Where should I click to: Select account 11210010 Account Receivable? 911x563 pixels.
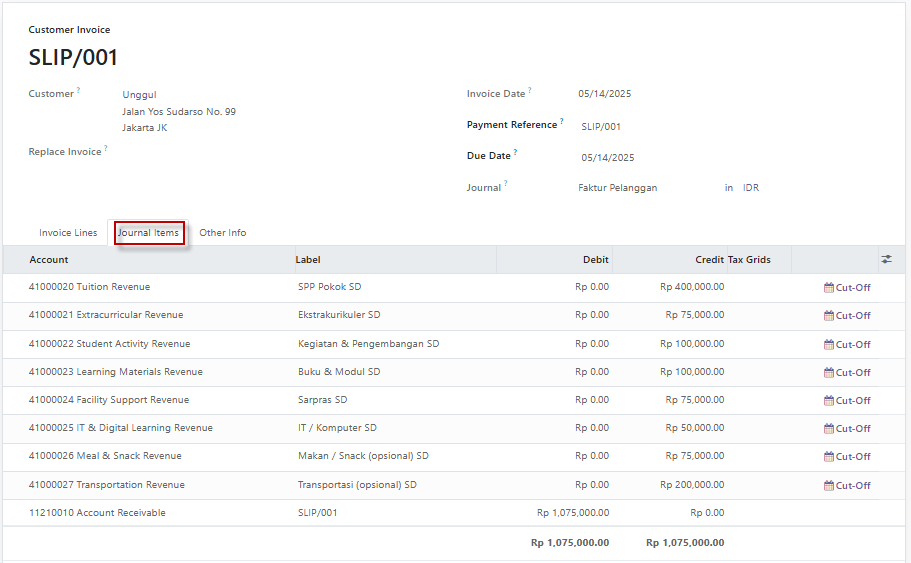point(97,512)
